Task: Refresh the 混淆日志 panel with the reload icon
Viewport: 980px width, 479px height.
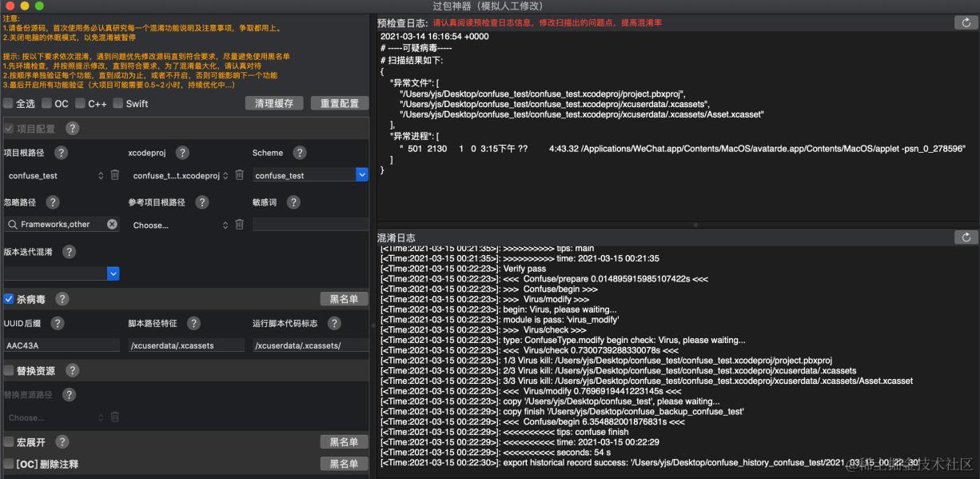Action: (966, 238)
